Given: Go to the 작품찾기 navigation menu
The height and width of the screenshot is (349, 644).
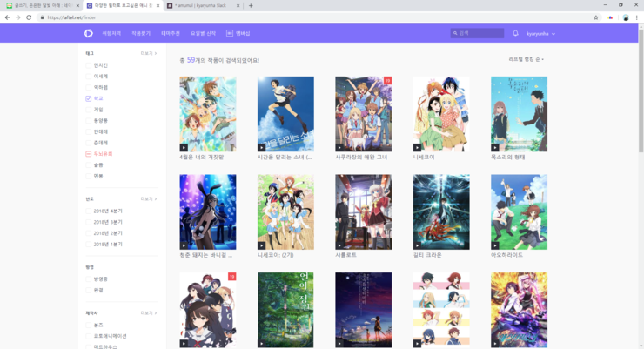Looking at the screenshot, I should tap(141, 33).
